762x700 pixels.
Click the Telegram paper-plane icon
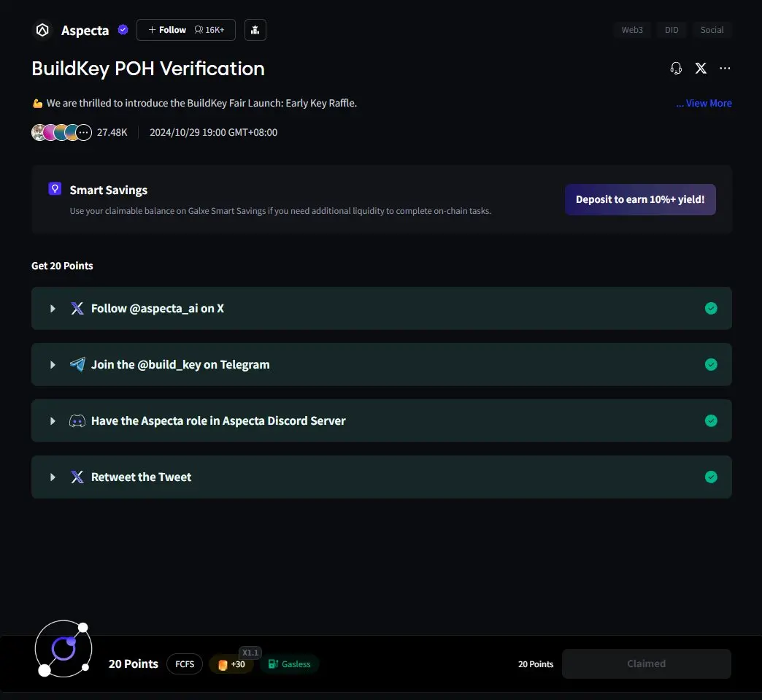point(77,364)
